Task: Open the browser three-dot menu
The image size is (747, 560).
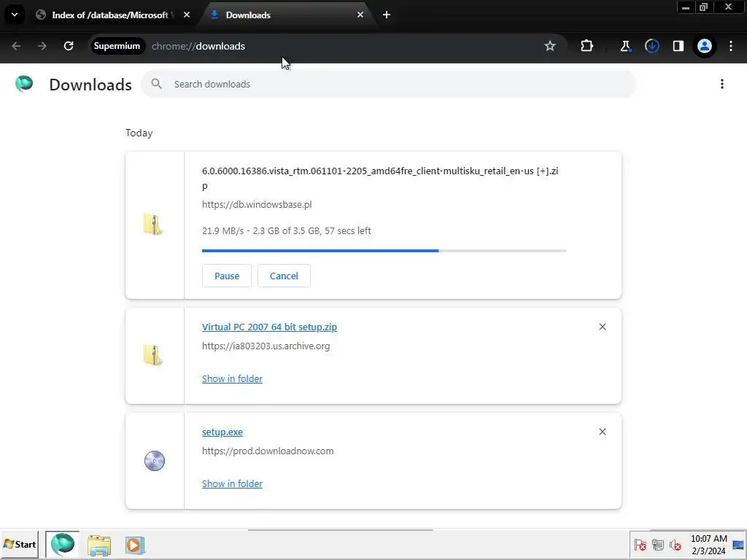Action: click(731, 46)
